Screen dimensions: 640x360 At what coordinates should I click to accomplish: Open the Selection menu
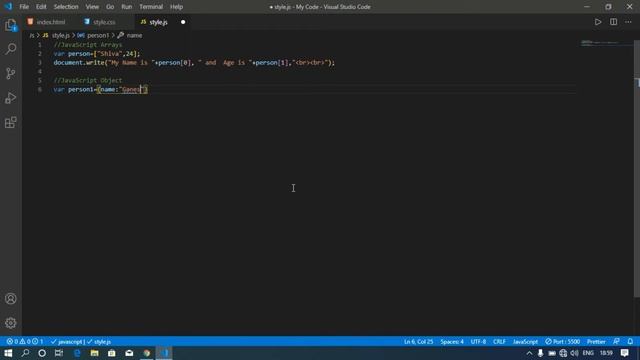pyautogui.click(x=66, y=7)
